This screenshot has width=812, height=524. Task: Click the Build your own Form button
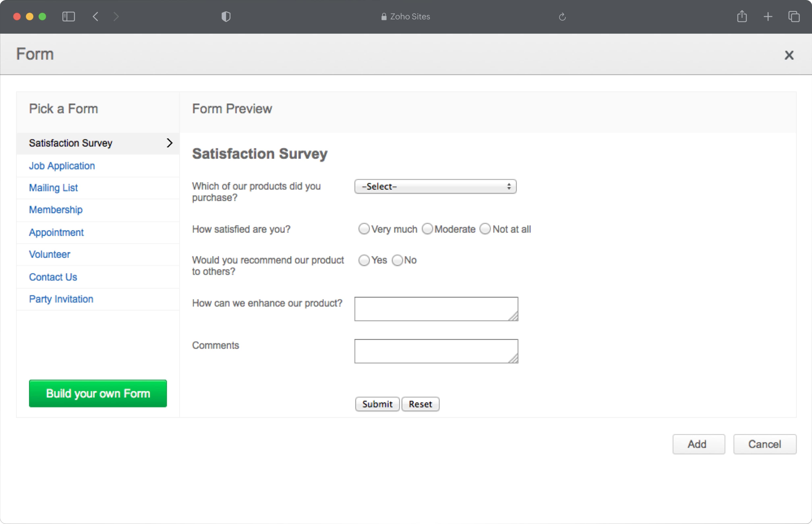pos(98,393)
